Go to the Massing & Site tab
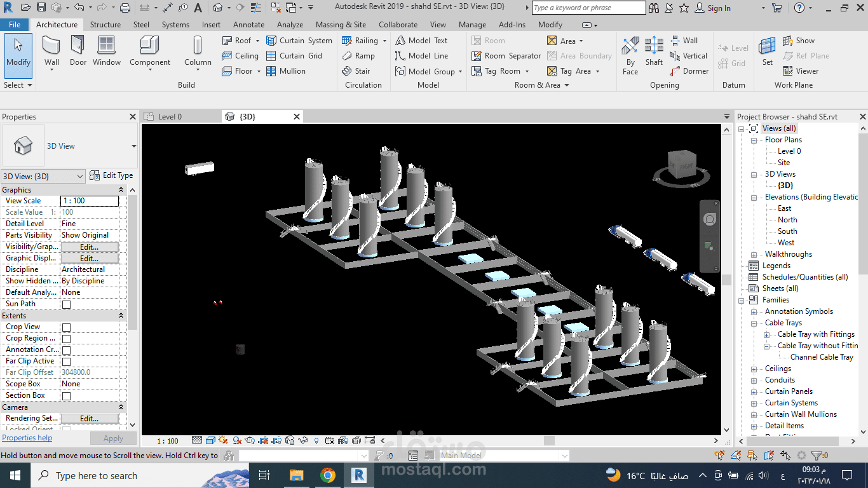The width and height of the screenshot is (868, 488). click(x=341, y=25)
